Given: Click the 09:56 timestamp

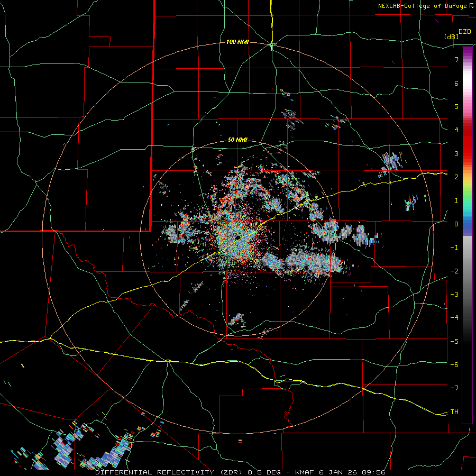Looking at the screenshot, I should click(374, 472).
